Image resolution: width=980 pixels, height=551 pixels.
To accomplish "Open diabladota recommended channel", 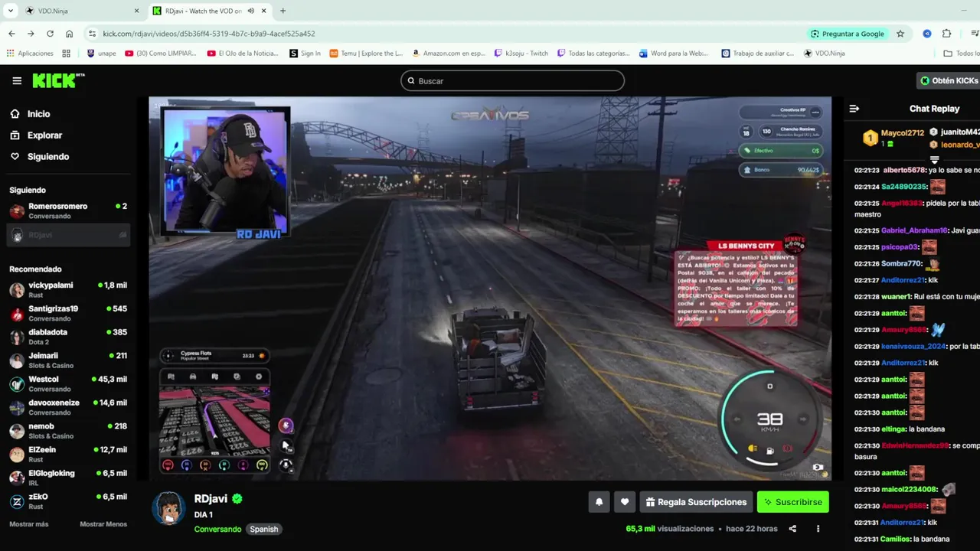I will (x=67, y=337).
